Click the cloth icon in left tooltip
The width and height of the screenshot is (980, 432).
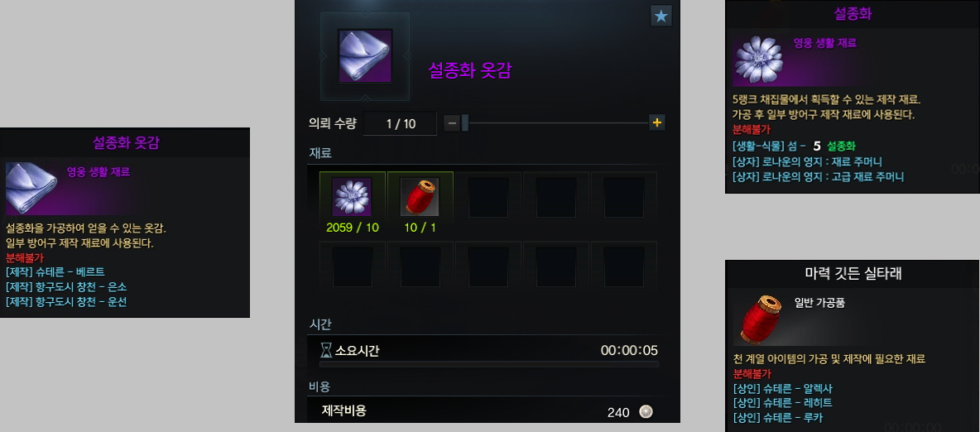click(32, 188)
